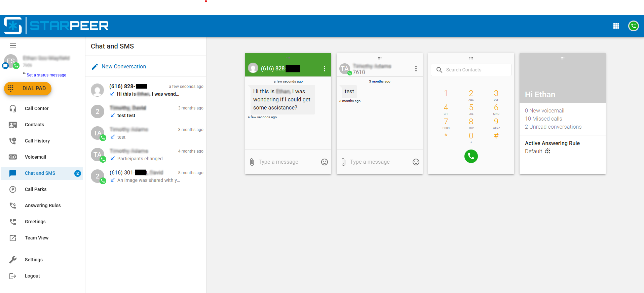644x293 pixels.
Task: Open more options for (616) 828 chat
Action: [324, 69]
